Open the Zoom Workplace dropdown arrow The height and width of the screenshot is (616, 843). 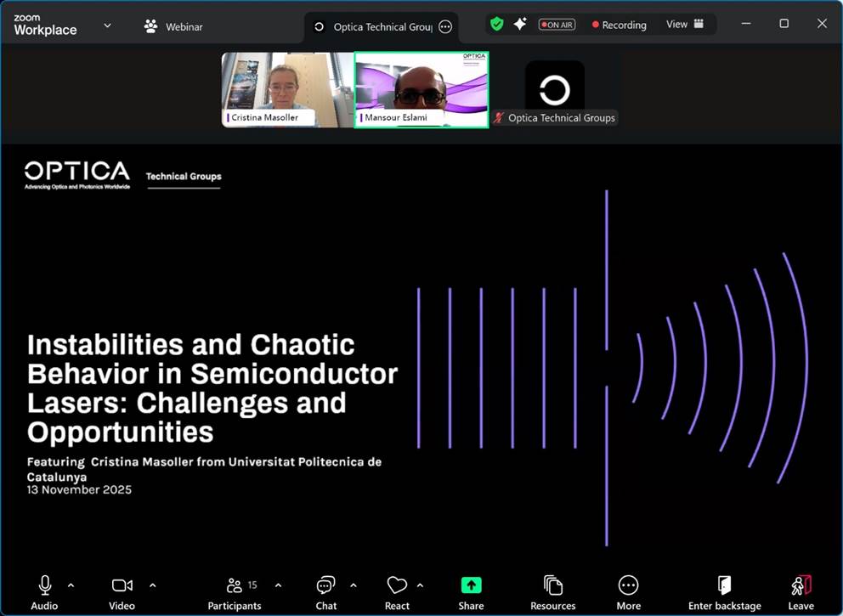click(x=107, y=25)
